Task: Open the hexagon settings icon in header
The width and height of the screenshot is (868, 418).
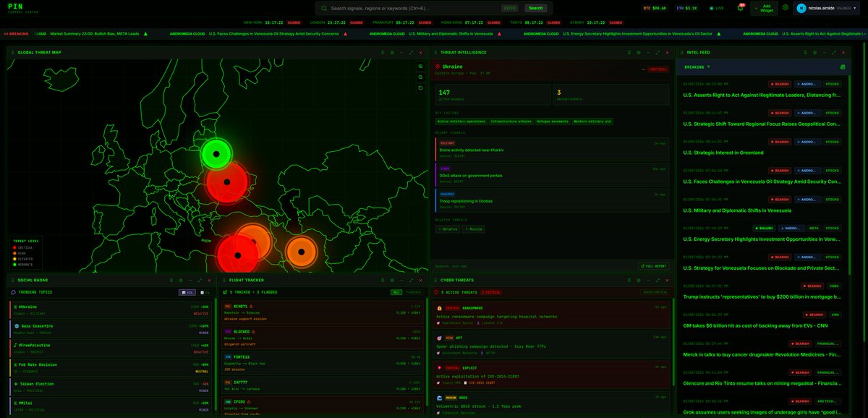Action: point(785,8)
